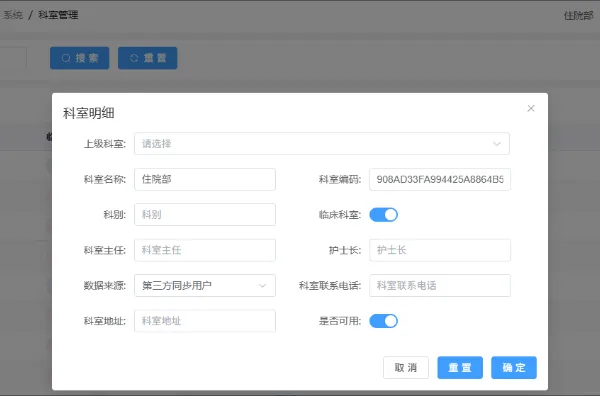Focus the 科室联系电话 input field
This screenshot has width=600, height=396.
[440, 285]
